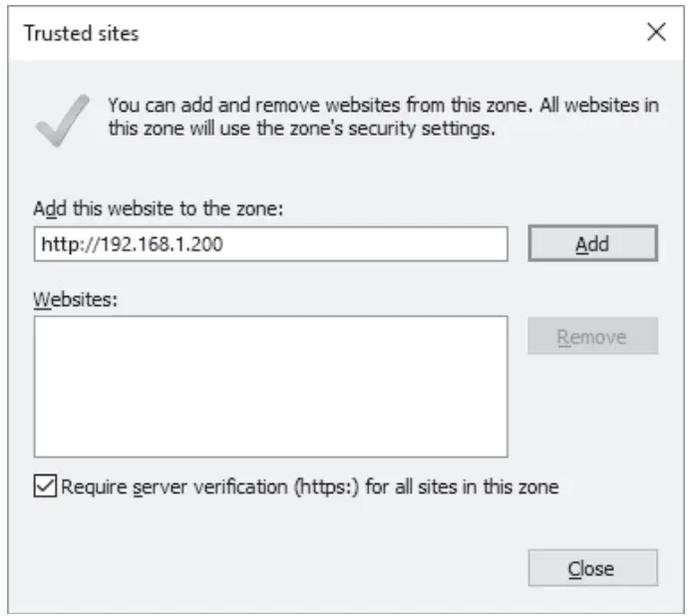Toggle the Require server verification checkbox
The height and width of the screenshot is (616, 693).
click(45, 486)
